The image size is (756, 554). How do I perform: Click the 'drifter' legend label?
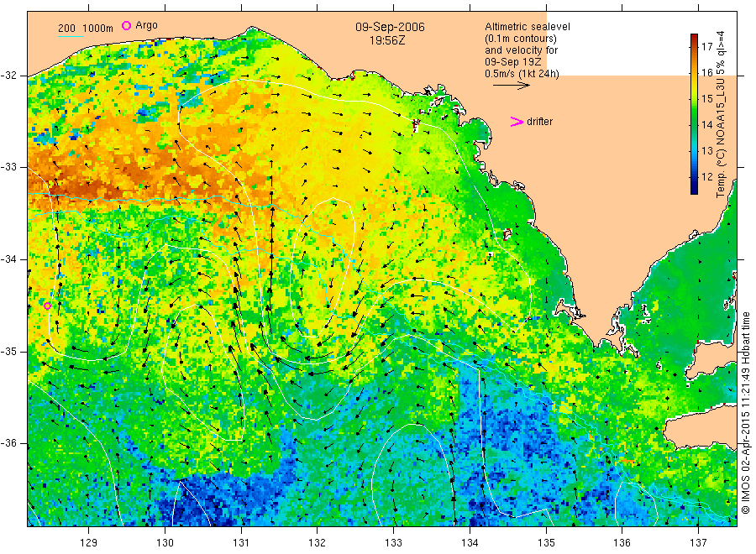click(x=539, y=122)
